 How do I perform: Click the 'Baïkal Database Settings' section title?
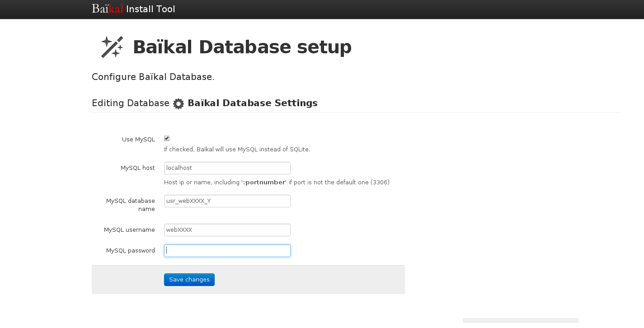[x=253, y=103]
